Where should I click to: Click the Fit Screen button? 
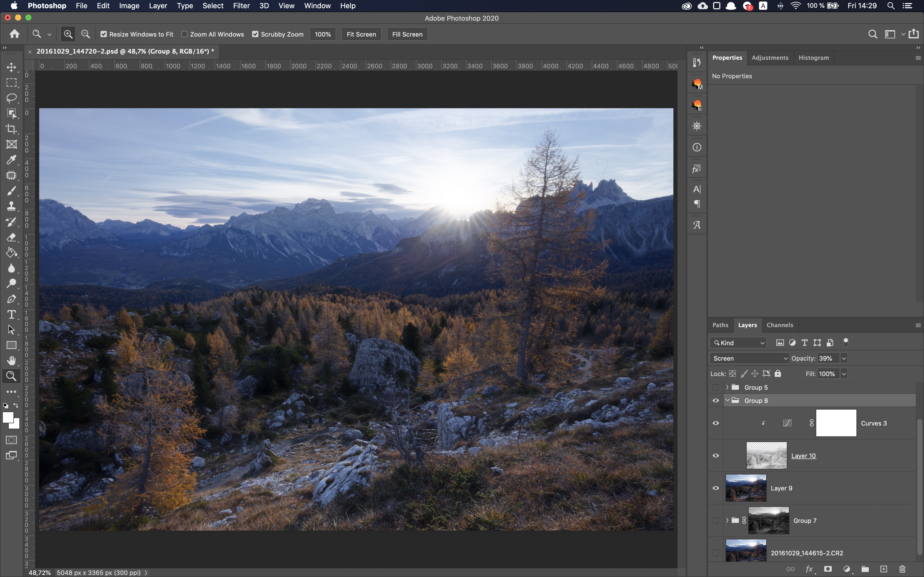point(361,34)
